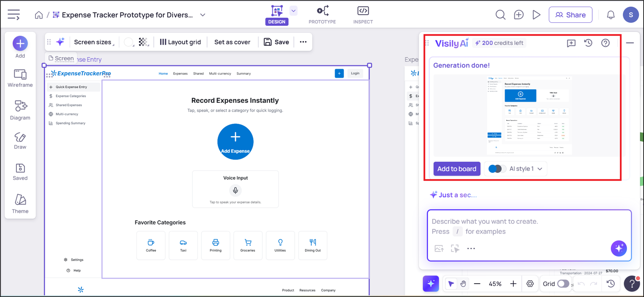Viewport: 644px width, 297px height.
Task: Click the Add plus button in sidebar
Action: point(20,43)
